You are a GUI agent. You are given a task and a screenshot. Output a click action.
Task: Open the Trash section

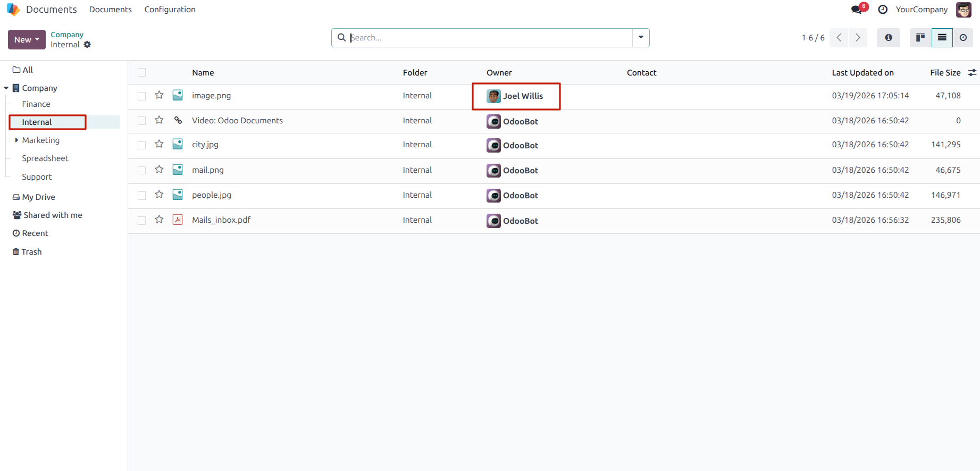tap(27, 252)
